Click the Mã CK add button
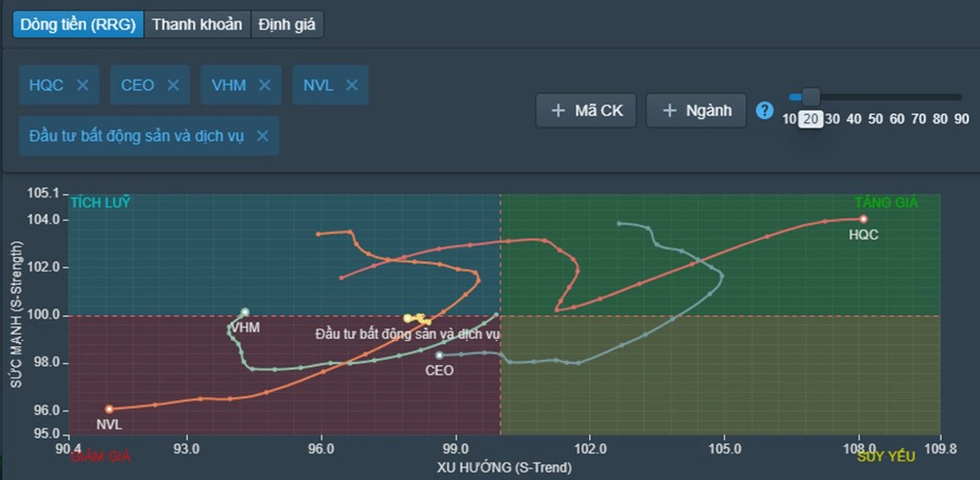Screen dimensions: 980x480 pos(586,110)
